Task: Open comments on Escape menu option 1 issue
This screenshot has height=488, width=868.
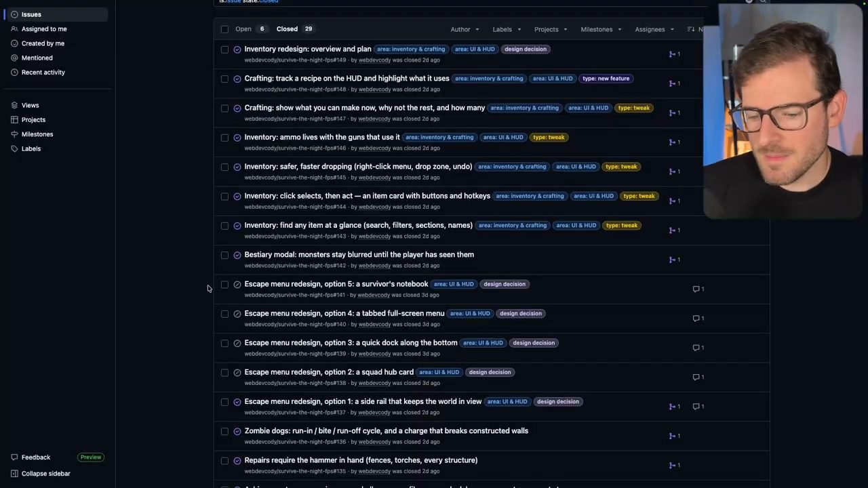Action: 698,407
